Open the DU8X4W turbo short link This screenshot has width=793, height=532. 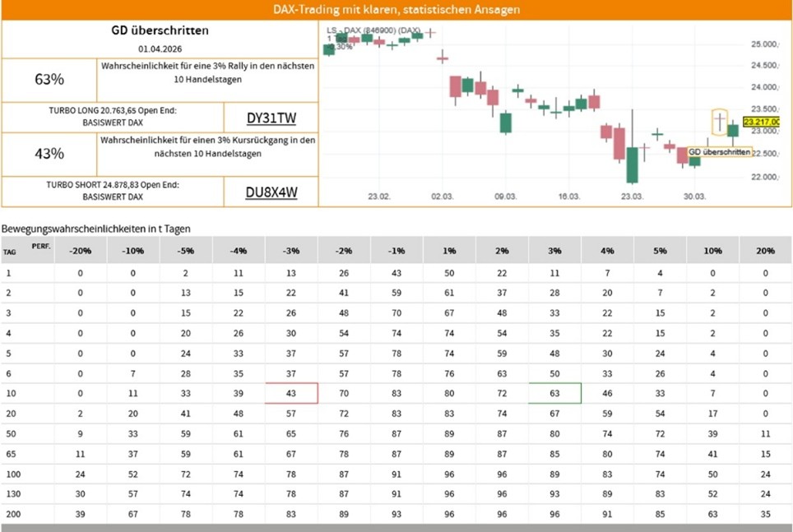(270, 192)
